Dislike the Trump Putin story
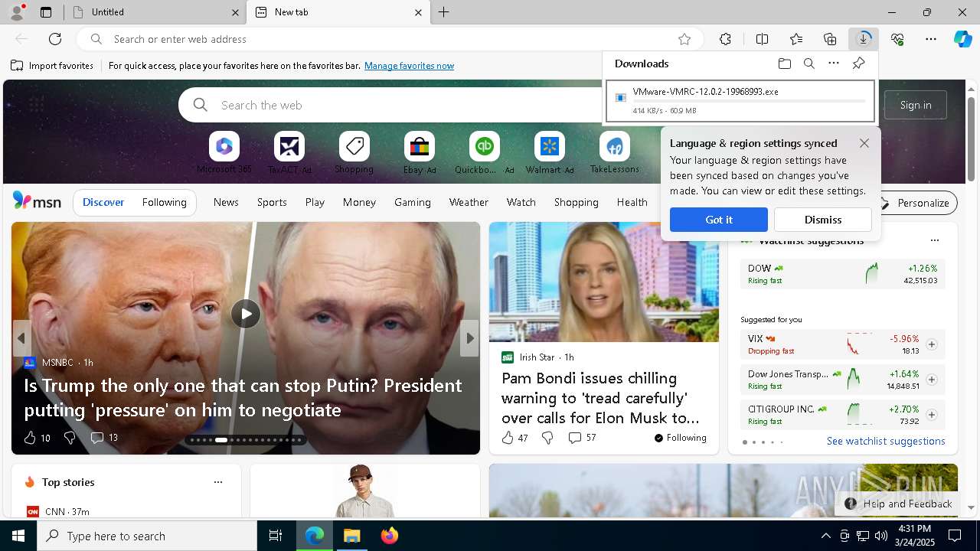The width and height of the screenshot is (980, 551). [x=70, y=438]
